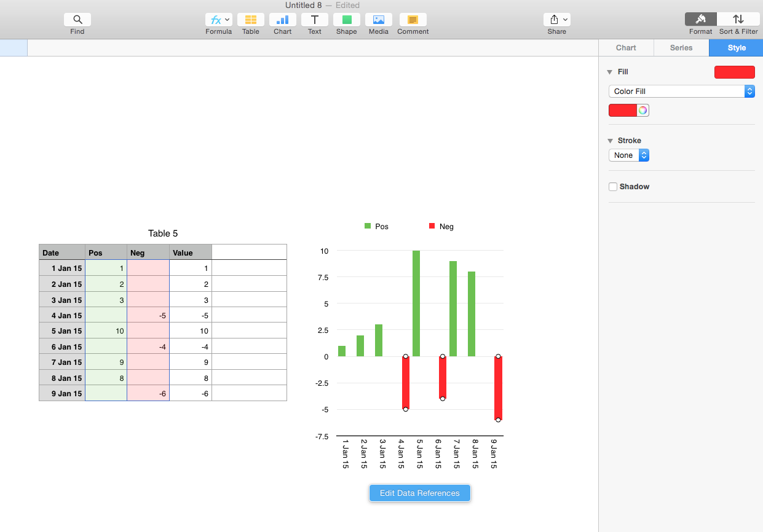This screenshot has width=763, height=532.
Task: Open the Chart insert menu
Action: click(x=283, y=20)
